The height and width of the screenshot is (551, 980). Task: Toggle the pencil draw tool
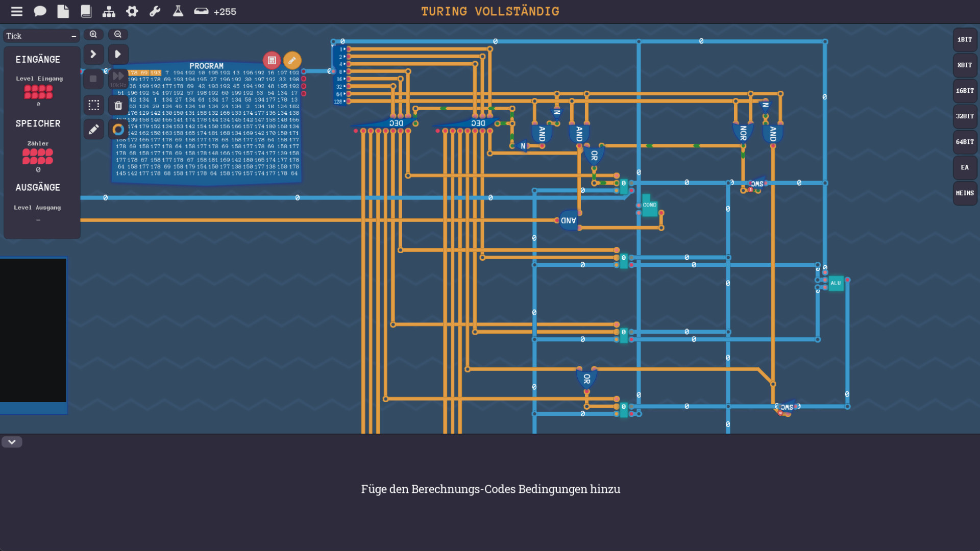coord(93,130)
